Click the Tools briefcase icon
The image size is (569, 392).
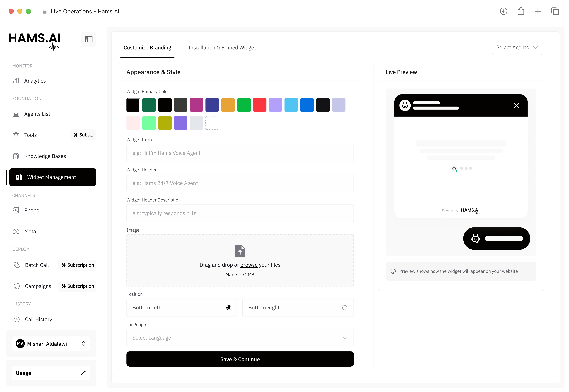click(x=16, y=135)
